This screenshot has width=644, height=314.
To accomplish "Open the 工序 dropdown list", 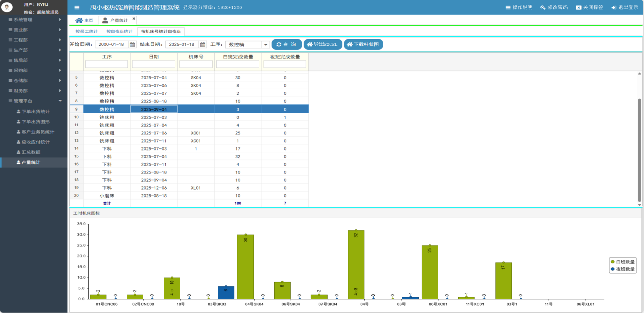I will click(x=266, y=45).
